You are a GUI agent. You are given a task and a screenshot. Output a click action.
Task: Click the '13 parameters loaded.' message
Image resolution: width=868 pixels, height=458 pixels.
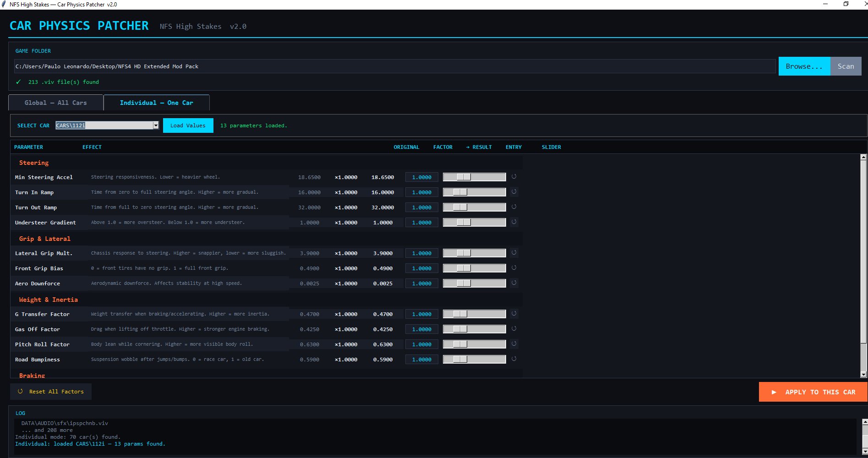(x=254, y=125)
